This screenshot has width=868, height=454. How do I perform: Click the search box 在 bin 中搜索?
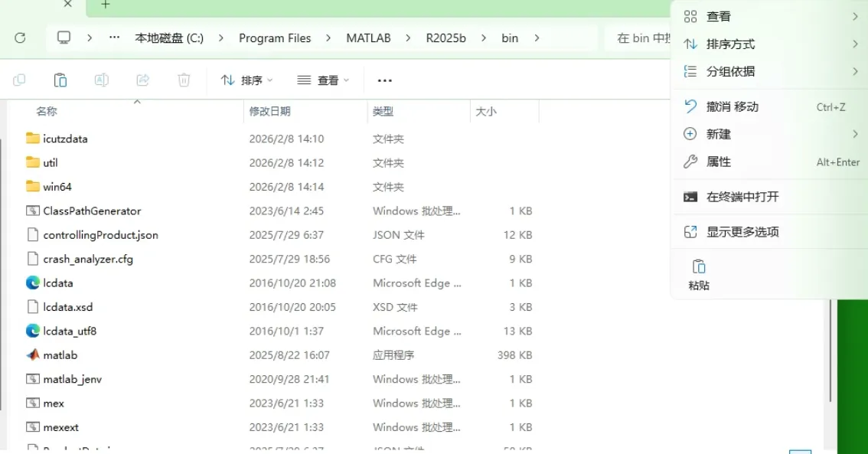pyautogui.click(x=638, y=38)
